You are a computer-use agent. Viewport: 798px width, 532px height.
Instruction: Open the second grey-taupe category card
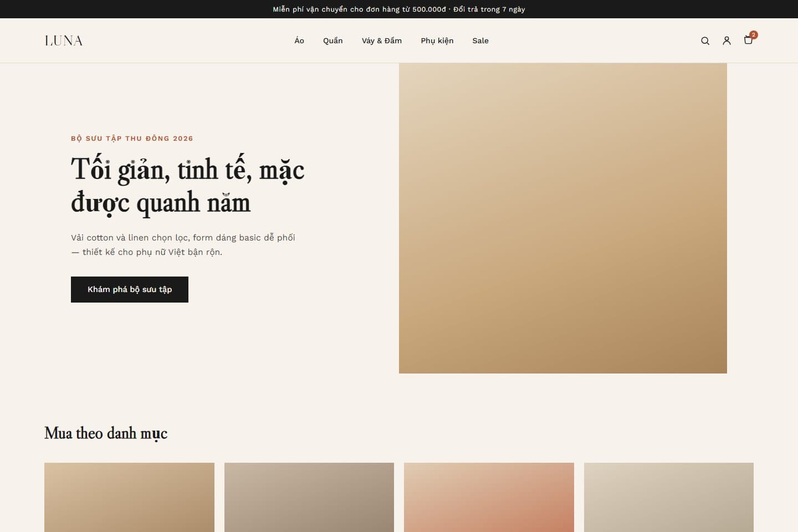pyautogui.click(x=309, y=497)
